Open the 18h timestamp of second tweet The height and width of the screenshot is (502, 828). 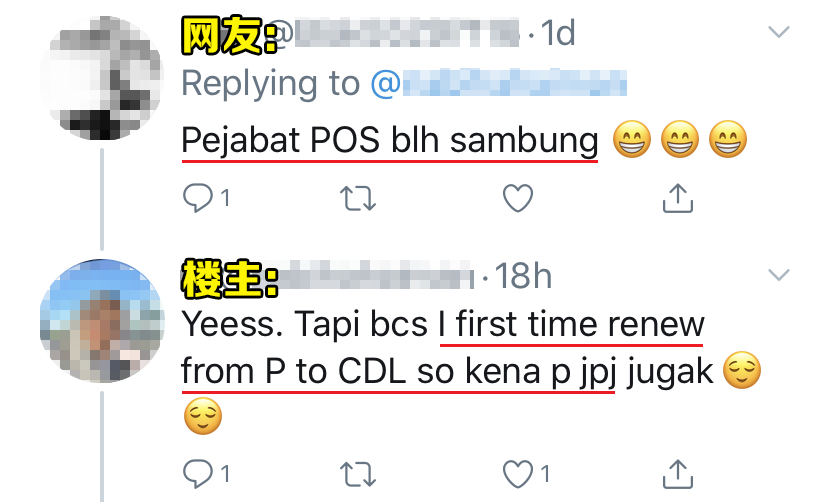[523, 276]
